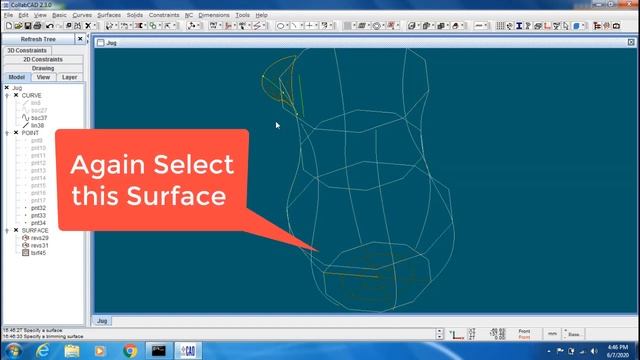Click the green overlapping circles toolbar icon

pyautogui.click(x=153, y=26)
